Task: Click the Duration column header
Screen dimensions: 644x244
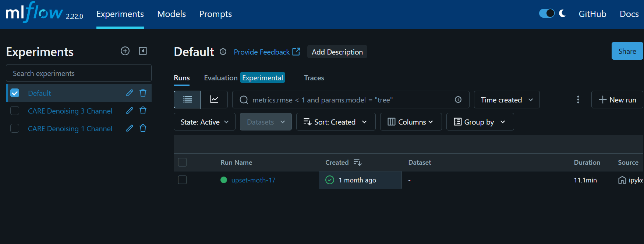Action: pyautogui.click(x=587, y=163)
